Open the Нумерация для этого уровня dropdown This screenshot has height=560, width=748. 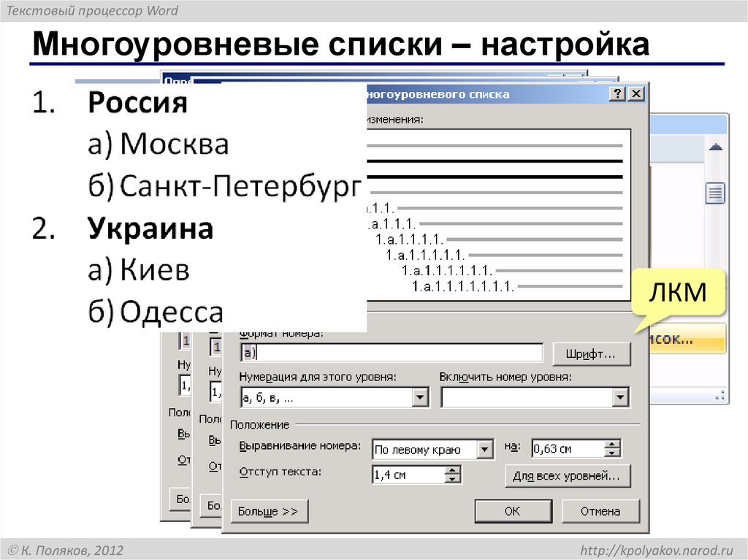419,396
